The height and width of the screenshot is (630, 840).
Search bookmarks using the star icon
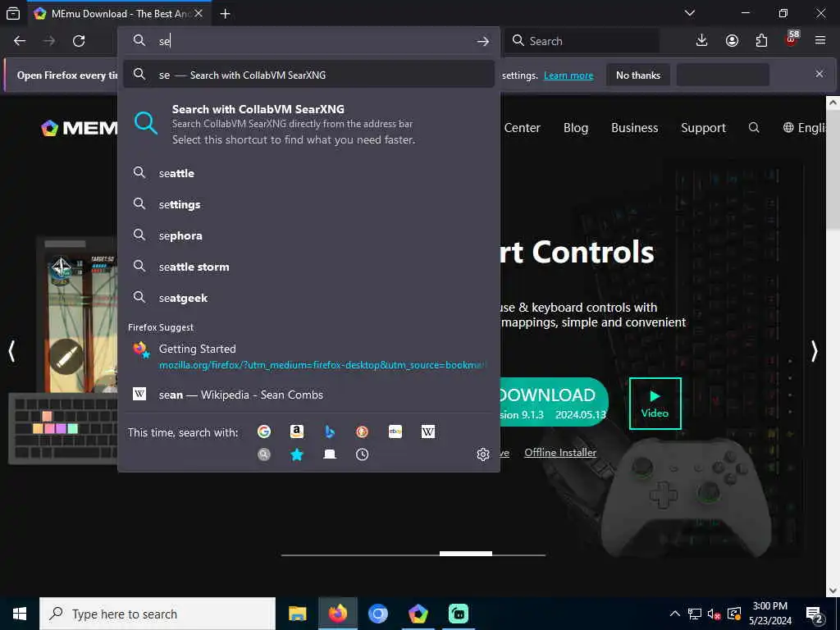coord(297,454)
